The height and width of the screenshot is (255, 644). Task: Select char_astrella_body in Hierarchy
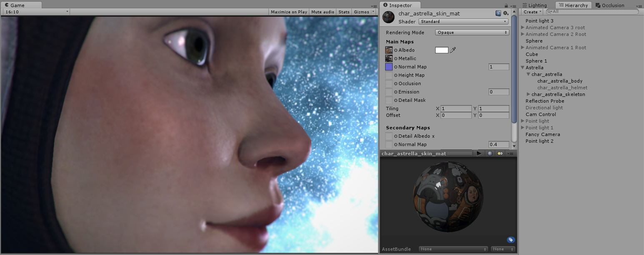click(x=560, y=81)
